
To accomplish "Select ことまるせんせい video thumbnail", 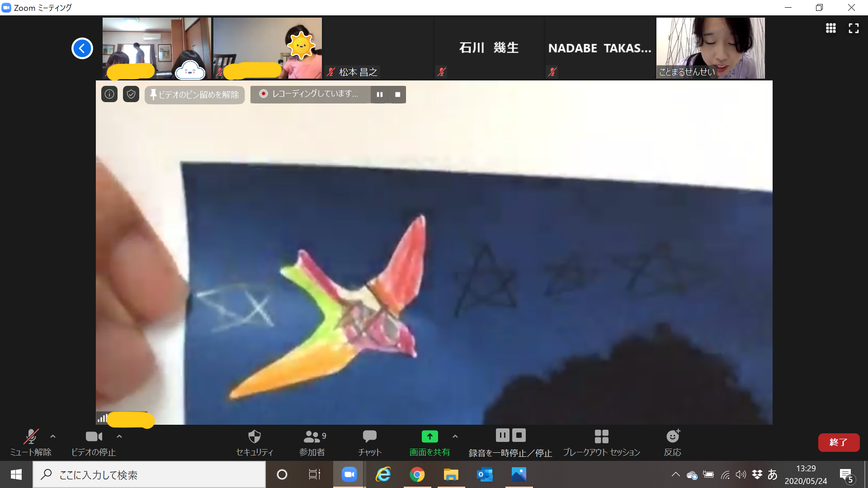I will coord(710,48).
